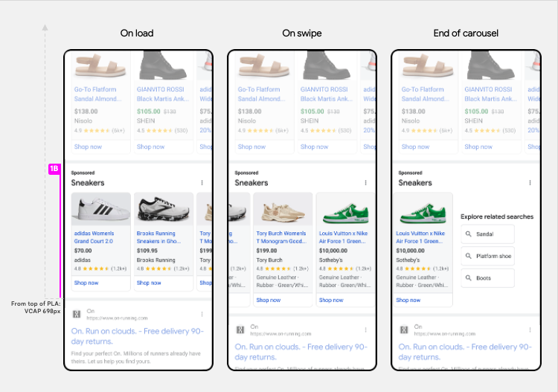Viewport: 558px width, 392px height.
Task: Click Shop now under SHEIN in End of carousel
Action: pos(478,147)
